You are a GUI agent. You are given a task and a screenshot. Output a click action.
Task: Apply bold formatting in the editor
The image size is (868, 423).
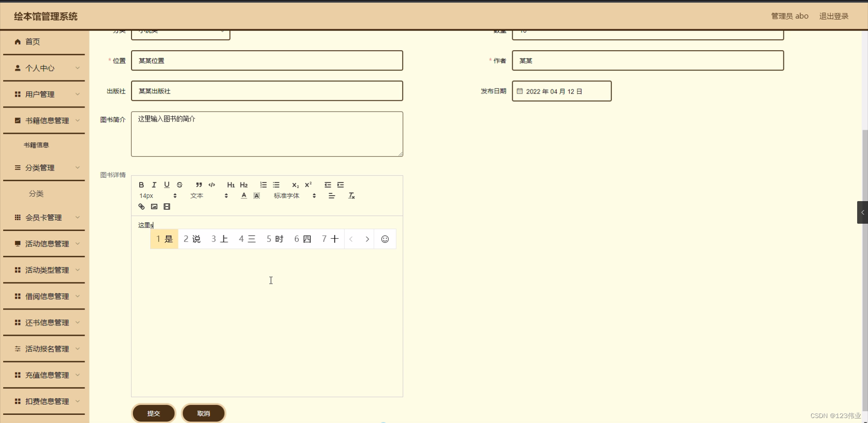pyautogui.click(x=141, y=185)
